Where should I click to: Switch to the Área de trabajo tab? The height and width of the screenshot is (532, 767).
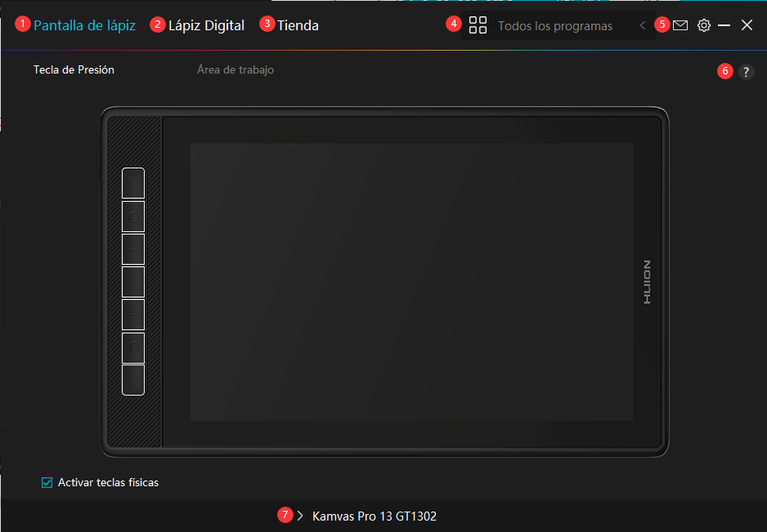tap(235, 70)
